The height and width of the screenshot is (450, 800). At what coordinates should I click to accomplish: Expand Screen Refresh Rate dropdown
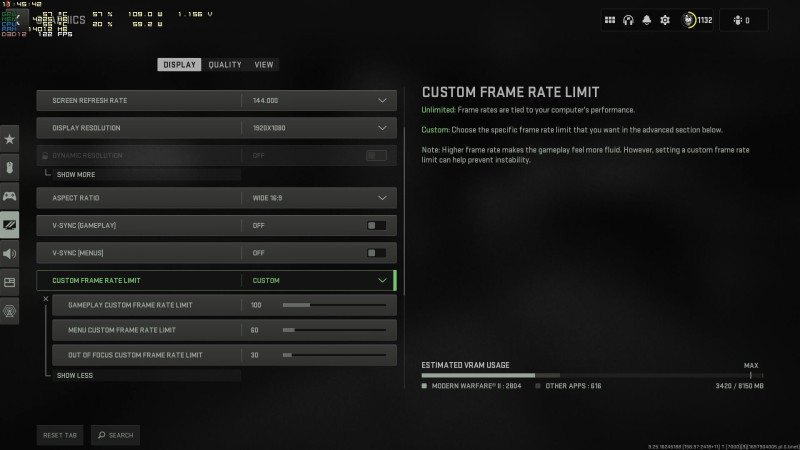tap(216, 101)
